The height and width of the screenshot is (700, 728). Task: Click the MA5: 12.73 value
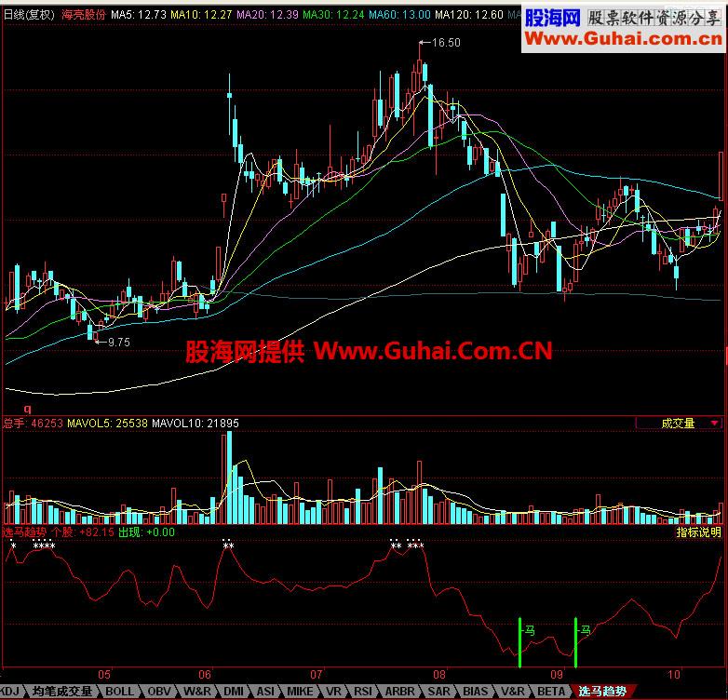139,14
